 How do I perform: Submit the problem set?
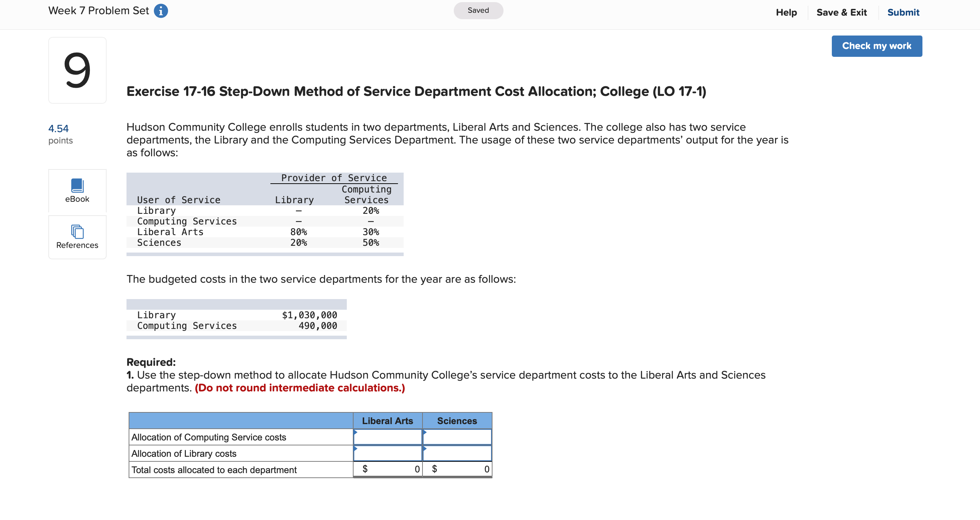click(903, 12)
